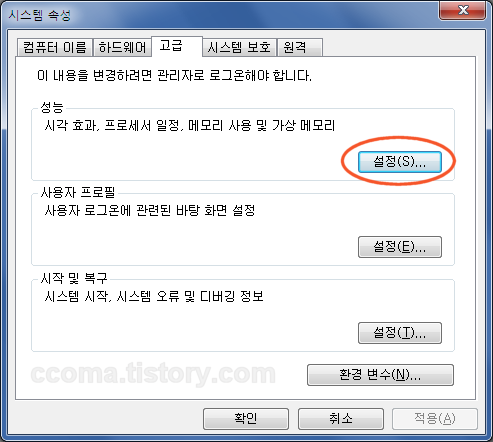Open user profile 설정(E) button
The height and width of the screenshot is (442, 493).
(400, 247)
